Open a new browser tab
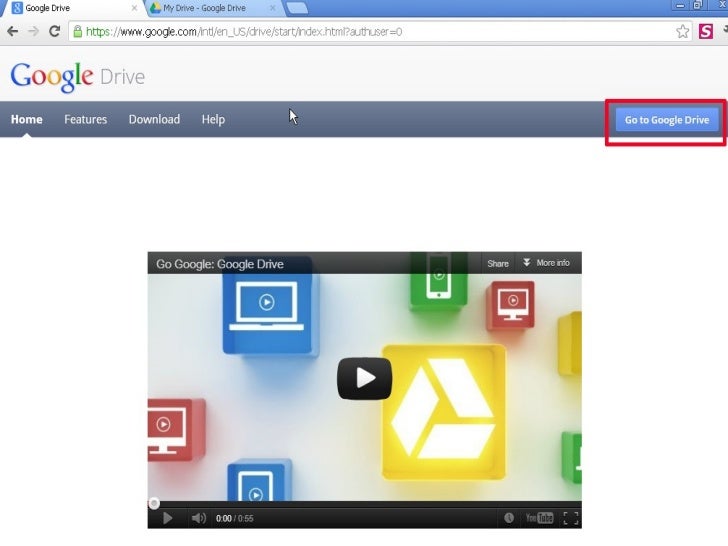The width and height of the screenshot is (728, 546). [297, 8]
